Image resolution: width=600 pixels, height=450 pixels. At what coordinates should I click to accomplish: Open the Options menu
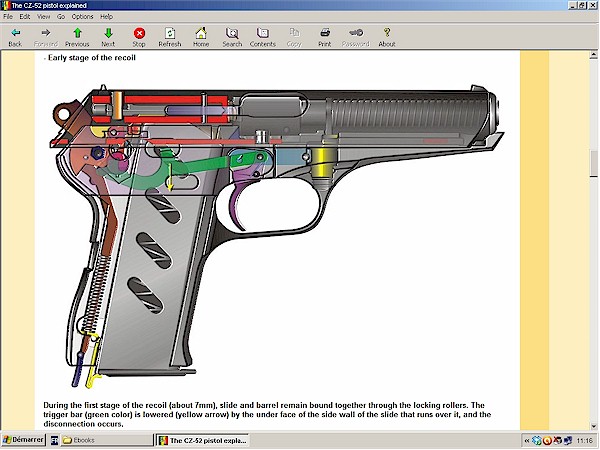[82, 16]
